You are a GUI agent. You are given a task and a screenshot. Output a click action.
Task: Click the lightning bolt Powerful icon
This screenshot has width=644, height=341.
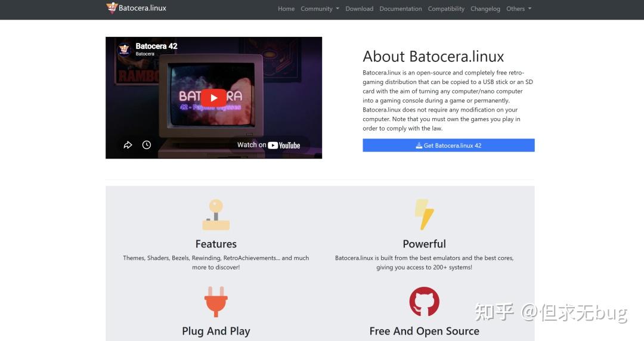coord(425,215)
